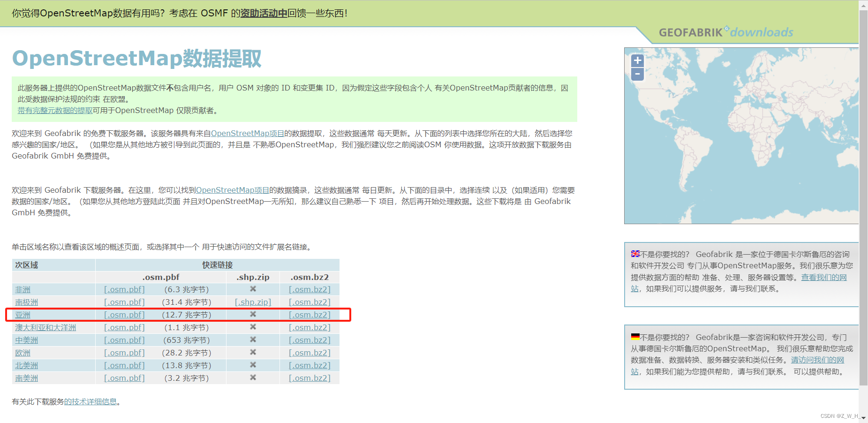Click the page vertical scrollbar
Viewport: 868px width, 423px height.
click(863, 197)
